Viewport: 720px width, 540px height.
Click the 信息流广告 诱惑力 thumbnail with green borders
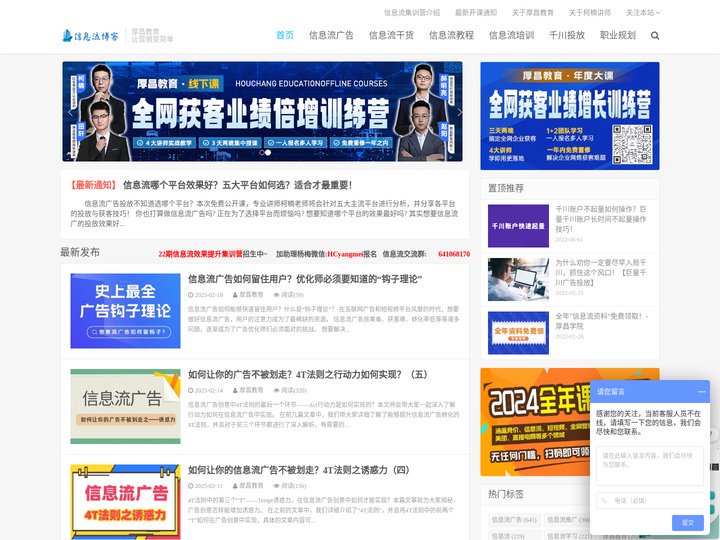coord(125,406)
